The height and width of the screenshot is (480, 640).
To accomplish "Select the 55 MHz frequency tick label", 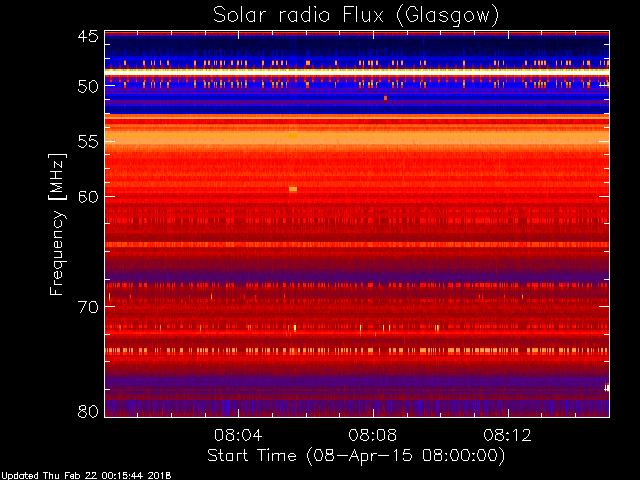I will pos(88,142).
